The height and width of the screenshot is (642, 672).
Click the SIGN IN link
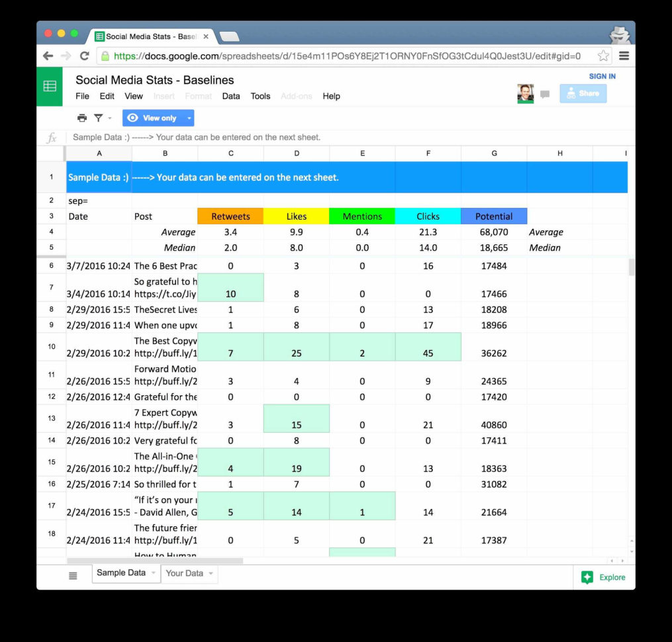coord(602,76)
